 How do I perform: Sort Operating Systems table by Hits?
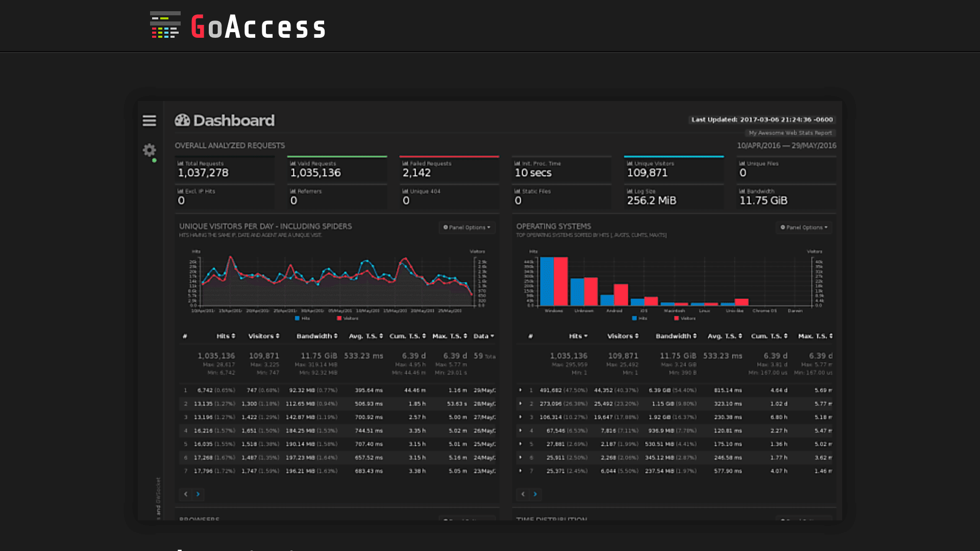click(x=578, y=336)
